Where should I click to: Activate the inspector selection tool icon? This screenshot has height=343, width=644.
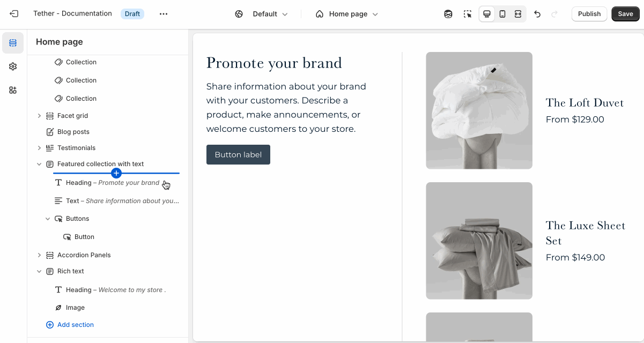[468, 14]
